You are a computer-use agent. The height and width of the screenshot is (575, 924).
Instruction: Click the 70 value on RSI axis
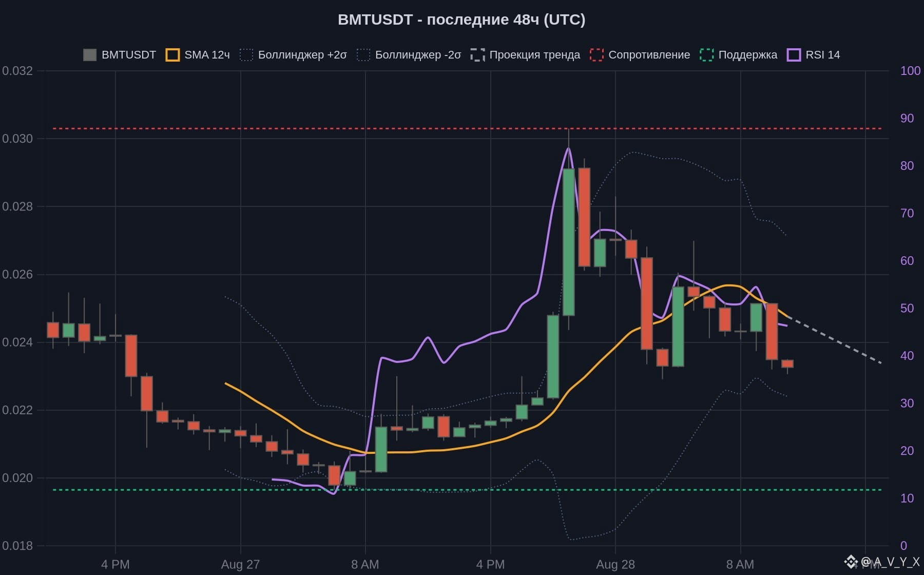pos(907,213)
